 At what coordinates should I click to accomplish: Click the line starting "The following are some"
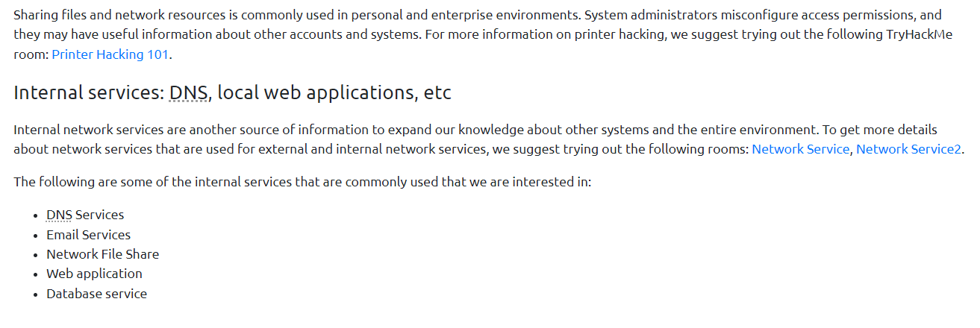(x=302, y=182)
